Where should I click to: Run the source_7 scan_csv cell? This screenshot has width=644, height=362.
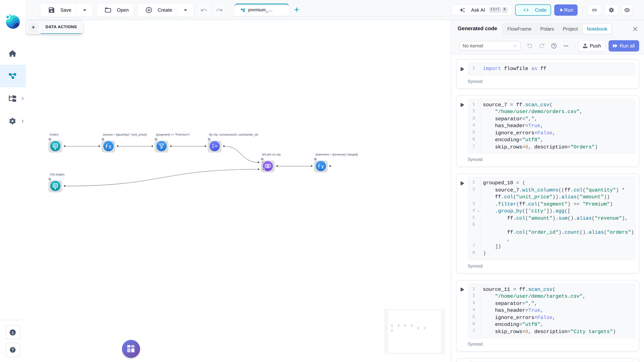[462, 105]
